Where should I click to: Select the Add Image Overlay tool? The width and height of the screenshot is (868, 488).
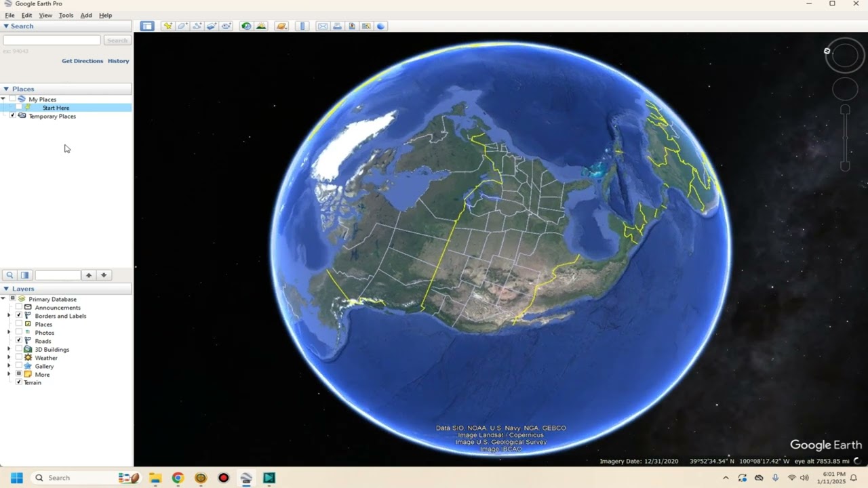[212, 26]
